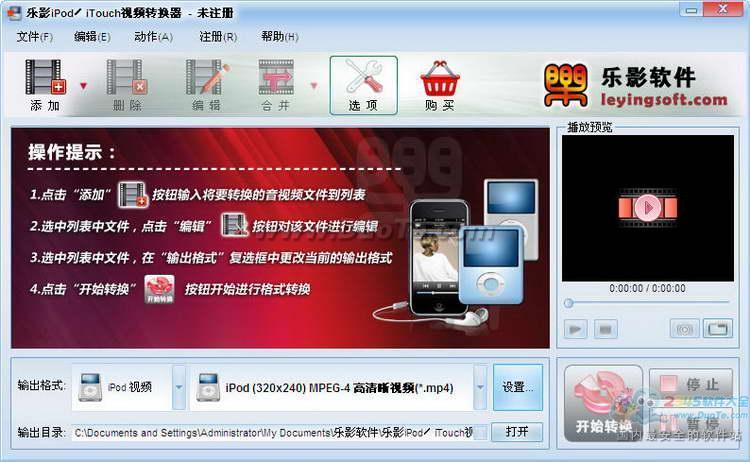Click the 0:00:00 / 0:00:00 time text

point(647,288)
